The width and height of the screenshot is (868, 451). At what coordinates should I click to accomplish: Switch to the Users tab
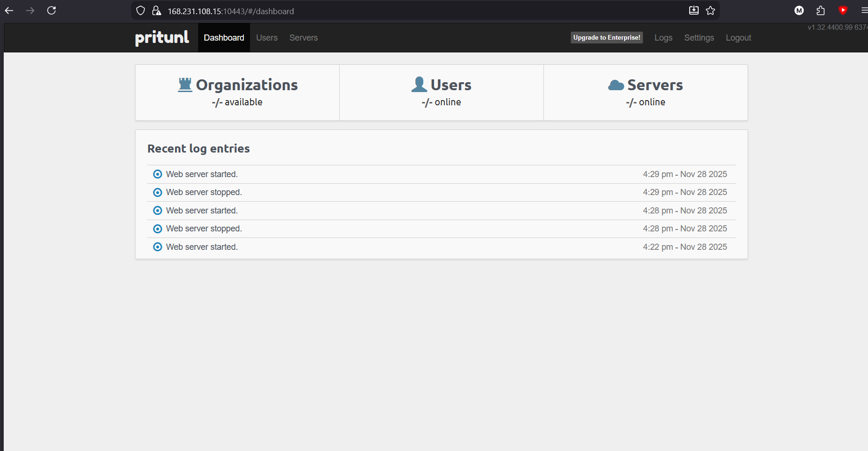point(267,38)
